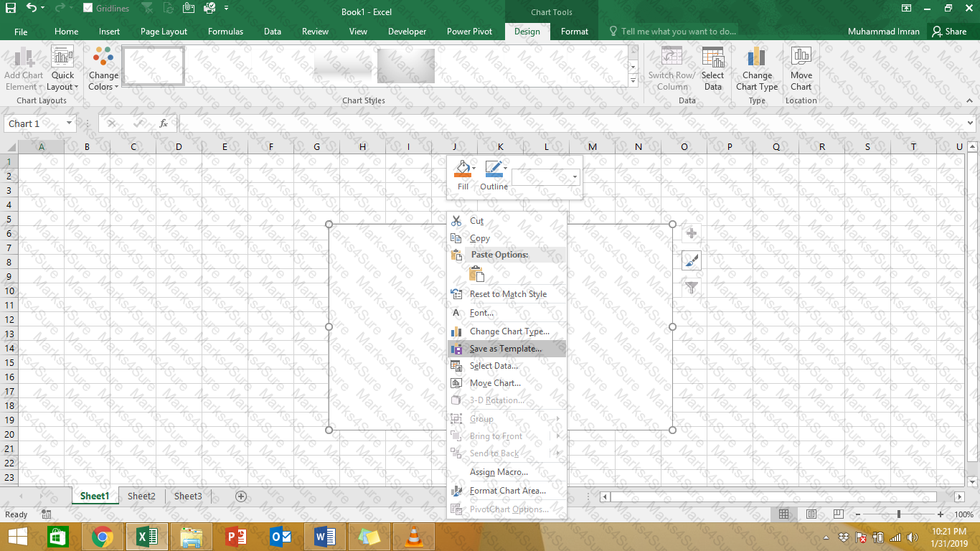This screenshot has width=980, height=551.
Task: Choose Change Chart Type... in context menu
Action: (507, 331)
